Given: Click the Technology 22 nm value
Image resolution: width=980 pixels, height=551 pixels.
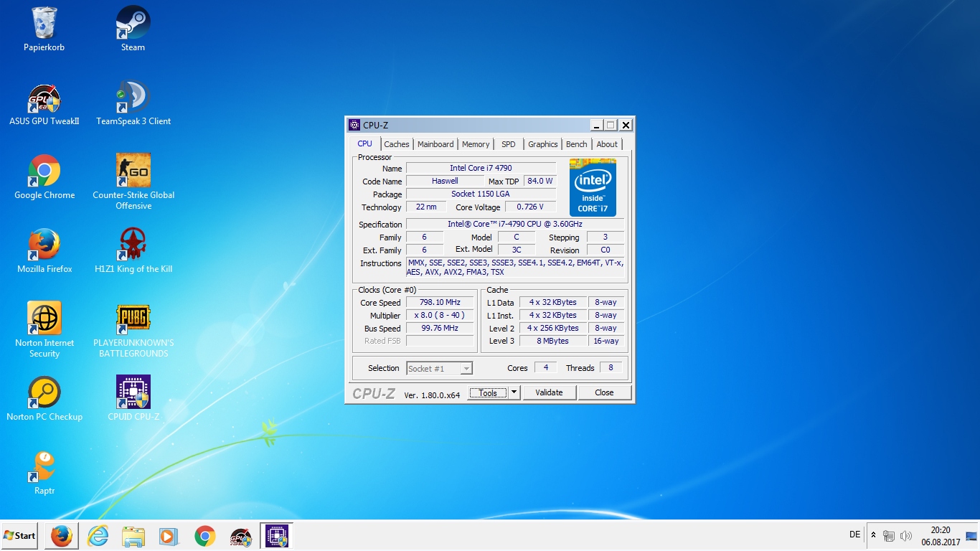Looking at the screenshot, I should [426, 207].
